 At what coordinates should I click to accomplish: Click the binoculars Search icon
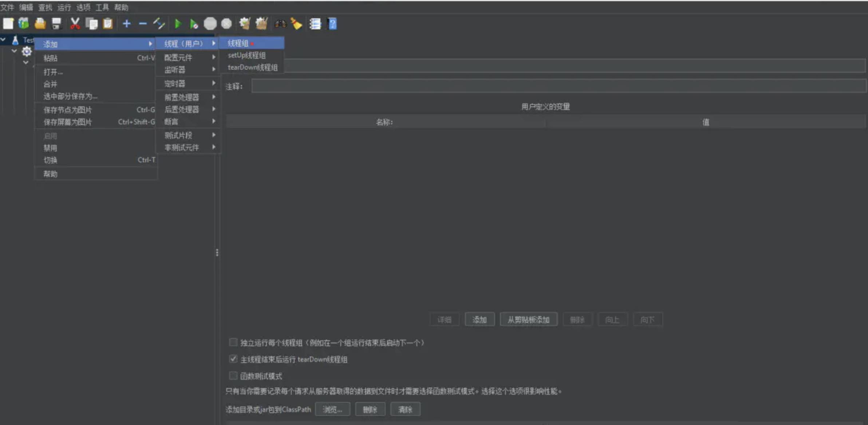[280, 24]
